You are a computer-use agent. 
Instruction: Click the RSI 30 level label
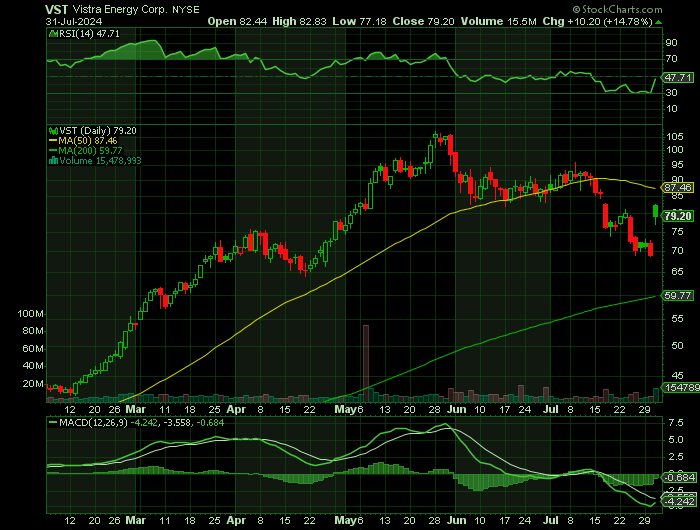click(x=671, y=93)
